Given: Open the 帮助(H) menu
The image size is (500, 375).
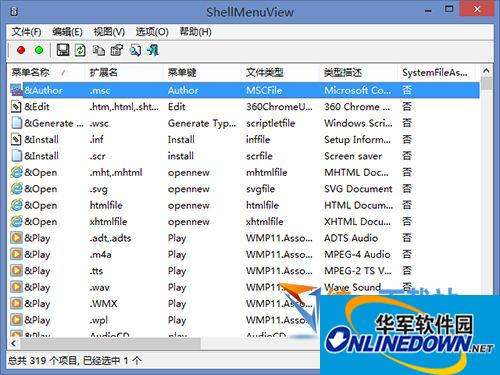Looking at the screenshot, I should (x=195, y=32).
